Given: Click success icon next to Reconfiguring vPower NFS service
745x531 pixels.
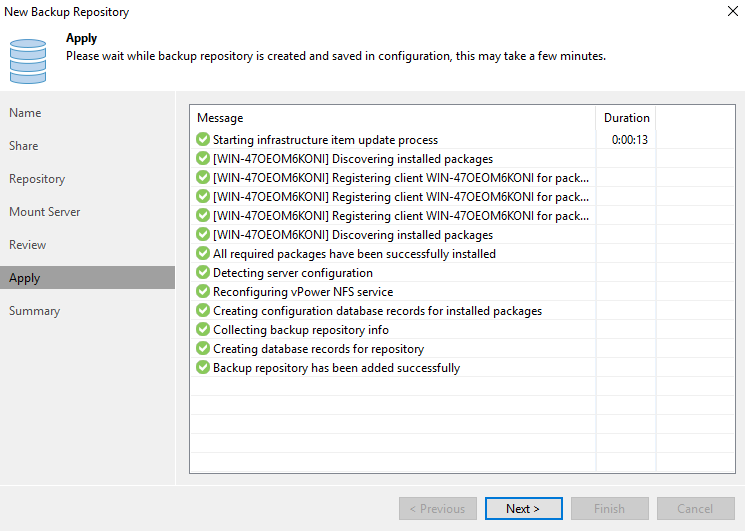Looking at the screenshot, I should pos(203,291).
